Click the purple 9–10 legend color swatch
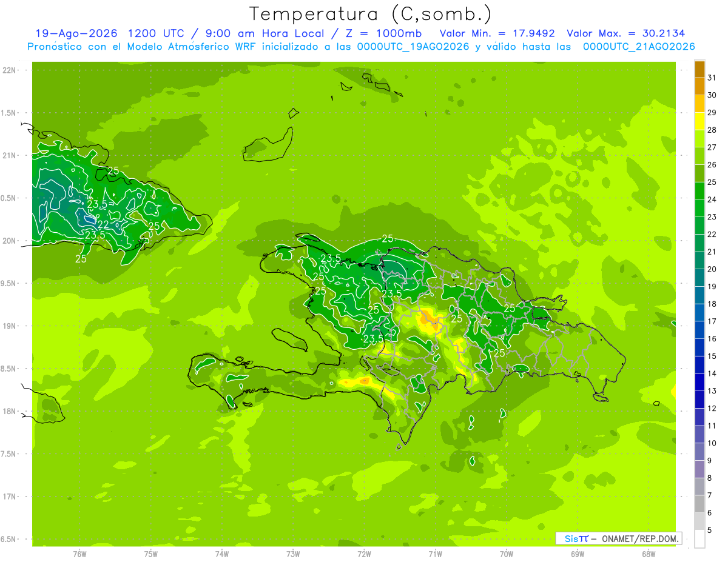The width and height of the screenshot is (728, 562). click(699, 452)
